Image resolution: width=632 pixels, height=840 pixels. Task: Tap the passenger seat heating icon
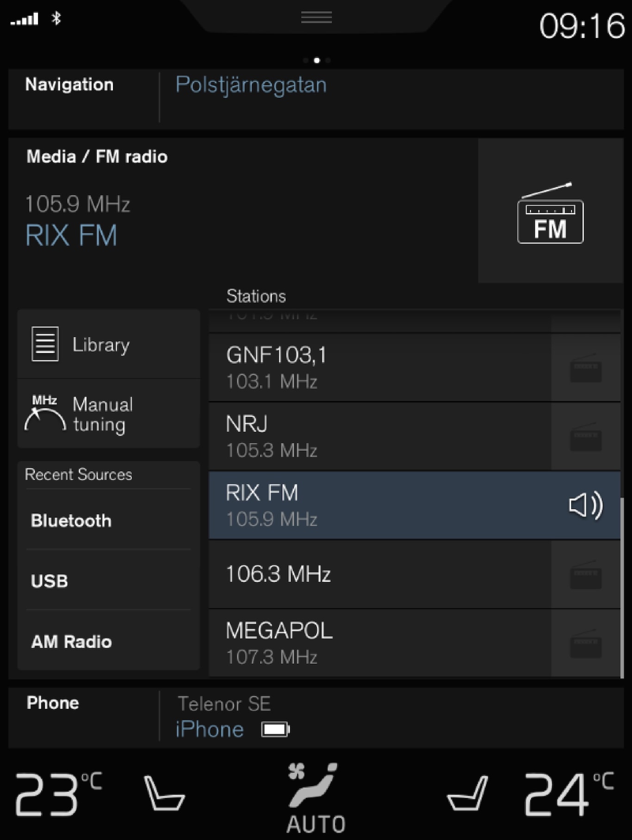point(467,793)
